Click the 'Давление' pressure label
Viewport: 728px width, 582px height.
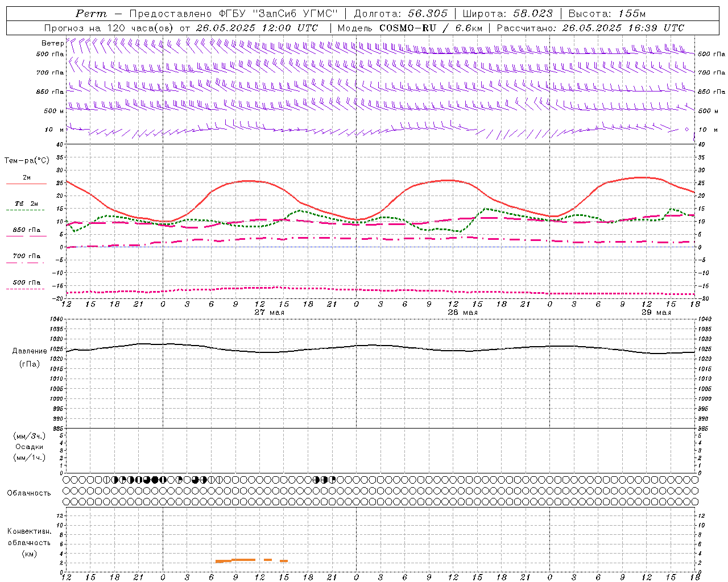pyautogui.click(x=30, y=351)
